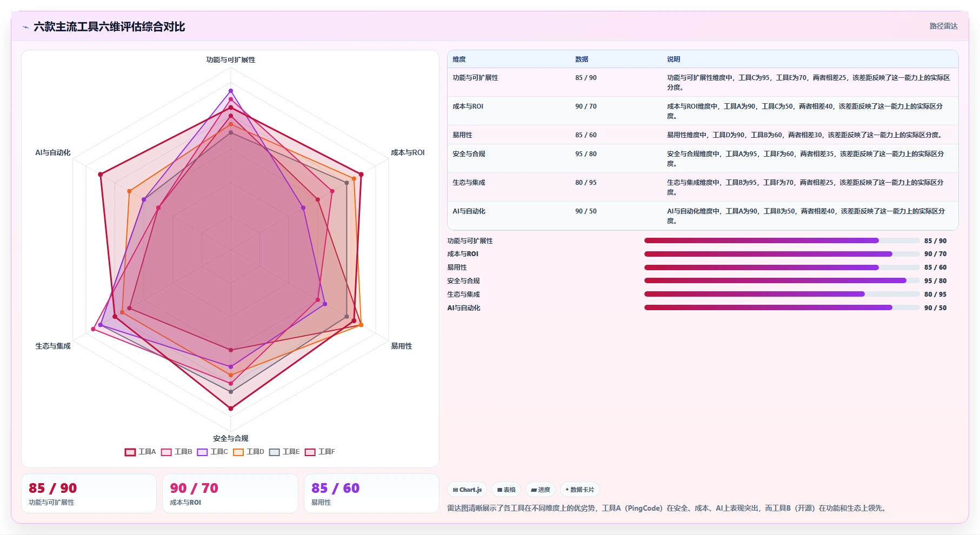Click the 数据卡片 tag
The width and height of the screenshot is (980, 535).
click(x=579, y=490)
